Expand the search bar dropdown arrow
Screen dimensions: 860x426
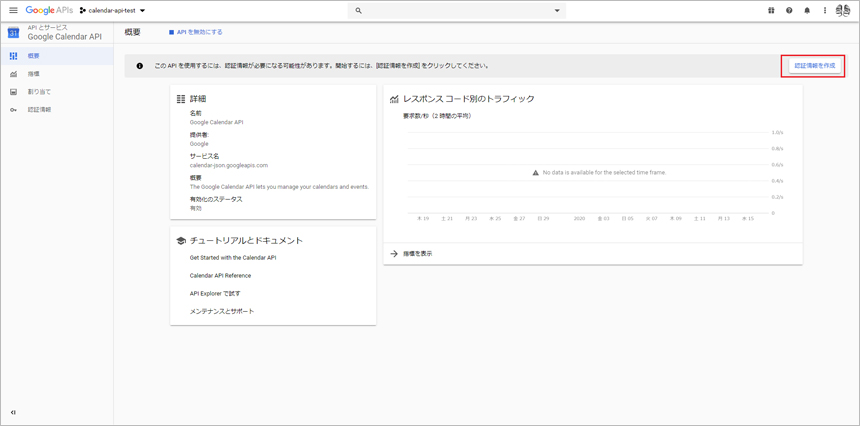click(557, 10)
